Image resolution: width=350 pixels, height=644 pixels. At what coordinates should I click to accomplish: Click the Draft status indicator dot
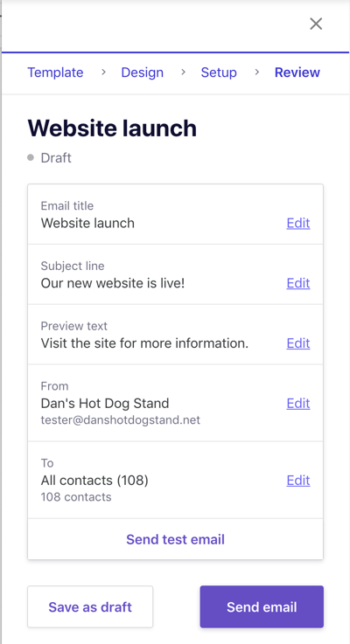[31, 157]
